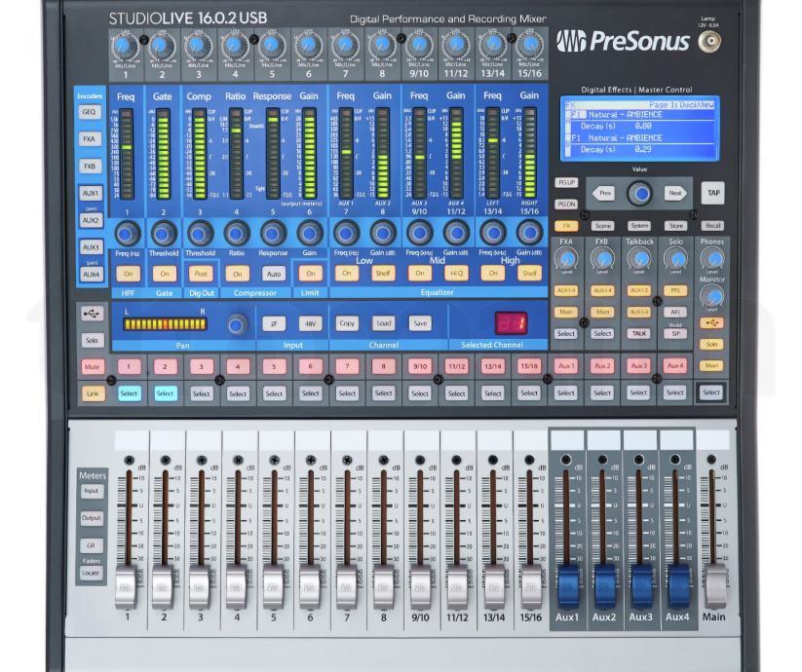Click the 15/16 Mic/Line trim knob

tap(529, 47)
